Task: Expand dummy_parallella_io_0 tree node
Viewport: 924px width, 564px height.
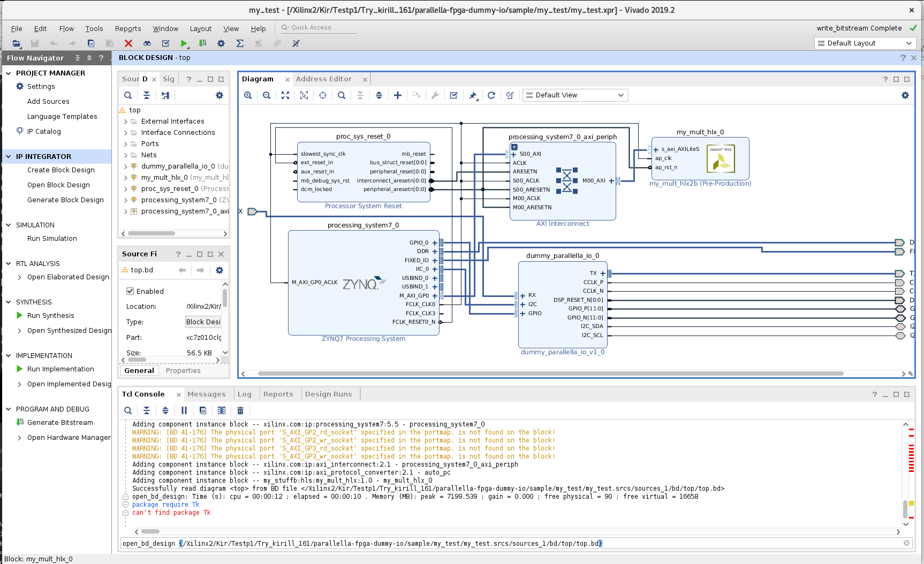Action: tap(126, 166)
